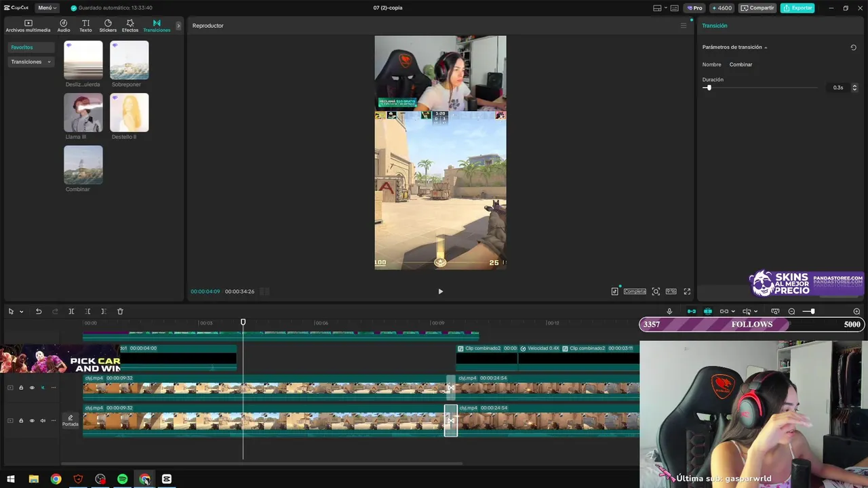Click the preview zoom-fit icon
The width and height of the screenshot is (868, 488).
pos(656,291)
